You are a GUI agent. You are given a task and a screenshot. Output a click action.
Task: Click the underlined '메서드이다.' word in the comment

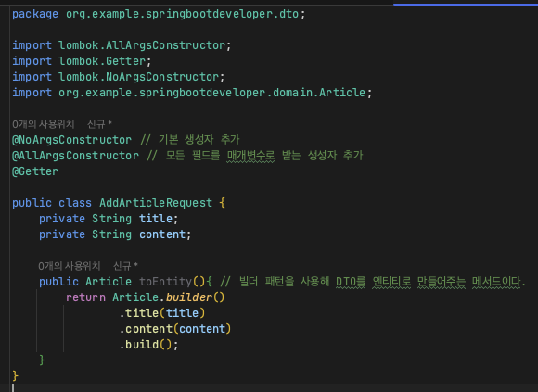(x=499, y=282)
